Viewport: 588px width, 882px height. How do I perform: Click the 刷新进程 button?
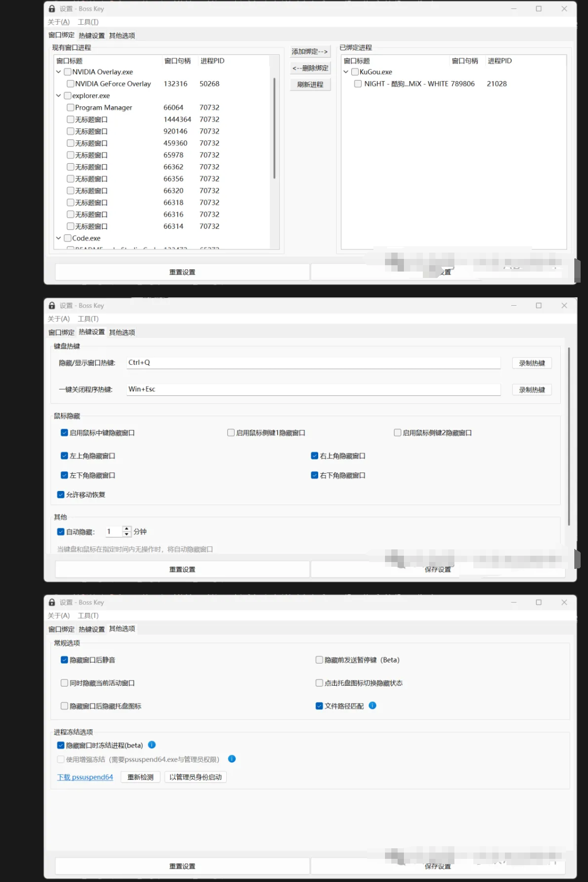[310, 84]
